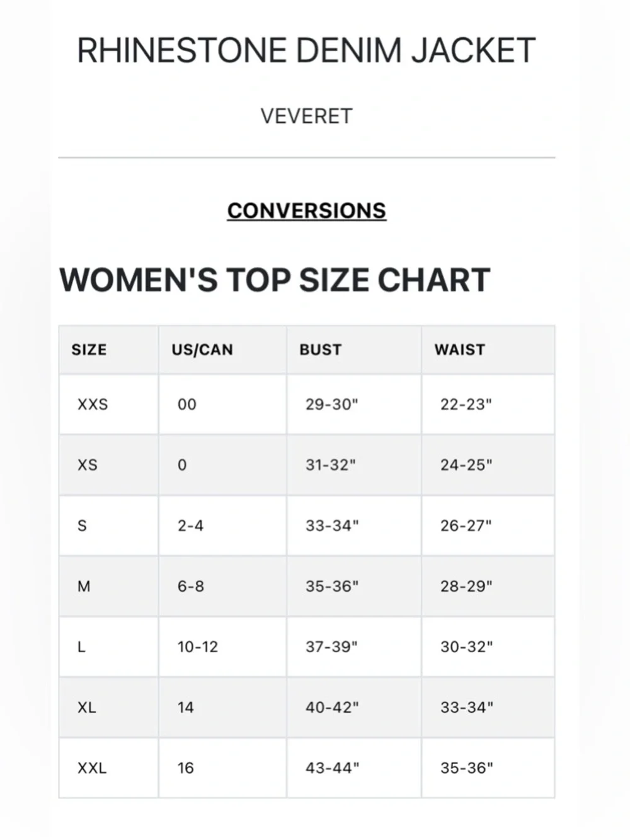The height and width of the screenshot is (840, 630).
Task: Open the CONVERSIONS link
Action: tap(306, 210)
